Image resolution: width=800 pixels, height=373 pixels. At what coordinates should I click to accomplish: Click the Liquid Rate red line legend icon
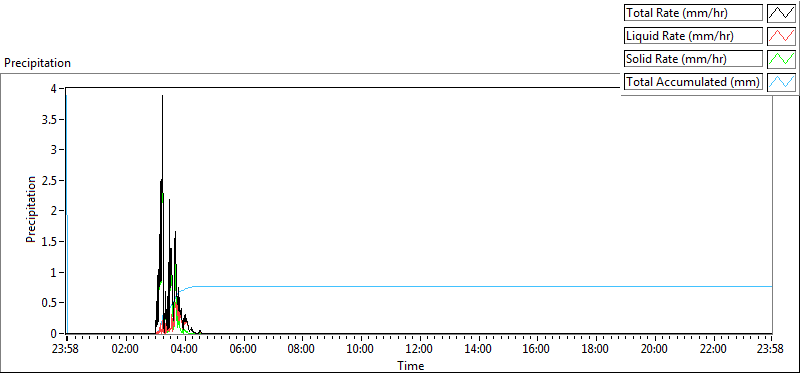point(781,36)
